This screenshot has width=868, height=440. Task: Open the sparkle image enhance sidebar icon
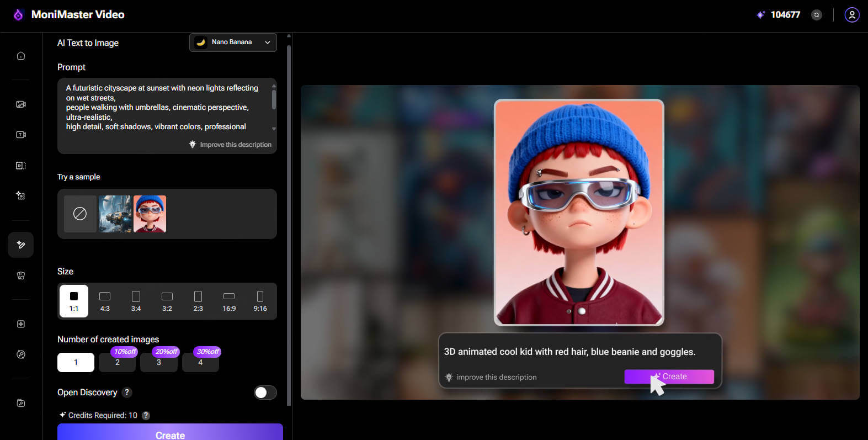(x=21, y=195)
